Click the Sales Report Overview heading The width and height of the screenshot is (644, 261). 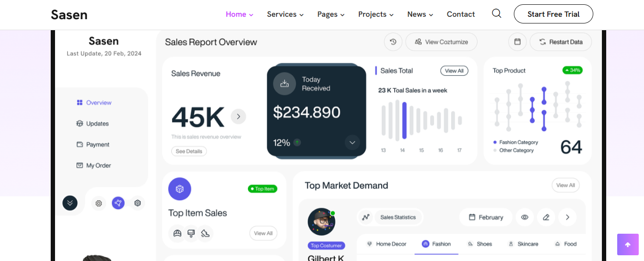click(x=211, y=42)
